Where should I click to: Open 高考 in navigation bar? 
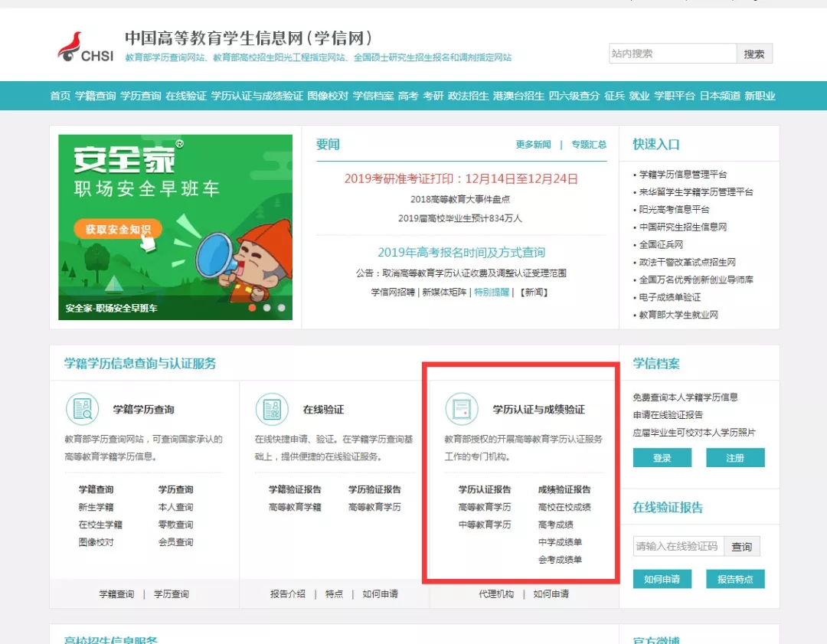point(408,96)
